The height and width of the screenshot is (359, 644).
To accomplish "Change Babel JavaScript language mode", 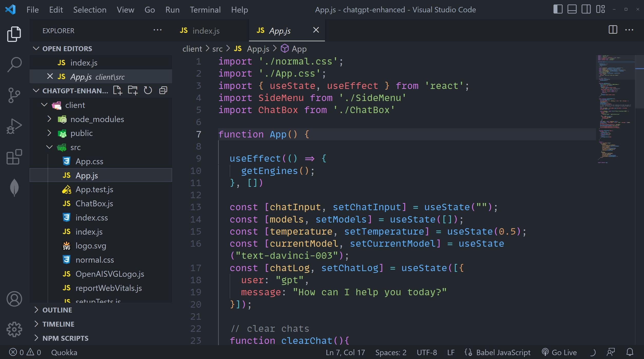I will pyautogui.click(x=503, y=352).
